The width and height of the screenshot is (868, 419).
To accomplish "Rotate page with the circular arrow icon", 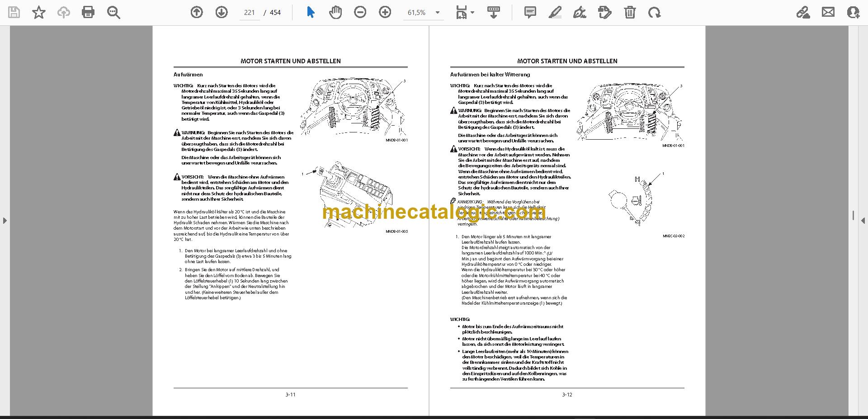I will (654, 12).
